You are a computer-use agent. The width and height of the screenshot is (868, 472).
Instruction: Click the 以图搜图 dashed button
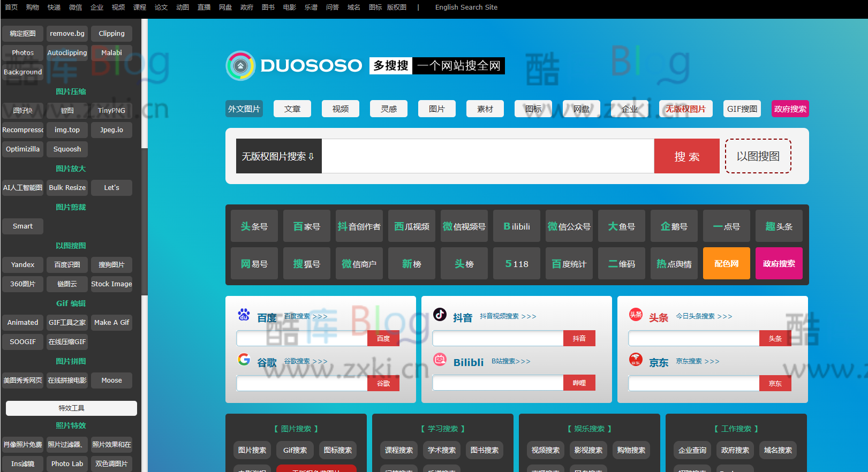758,156
